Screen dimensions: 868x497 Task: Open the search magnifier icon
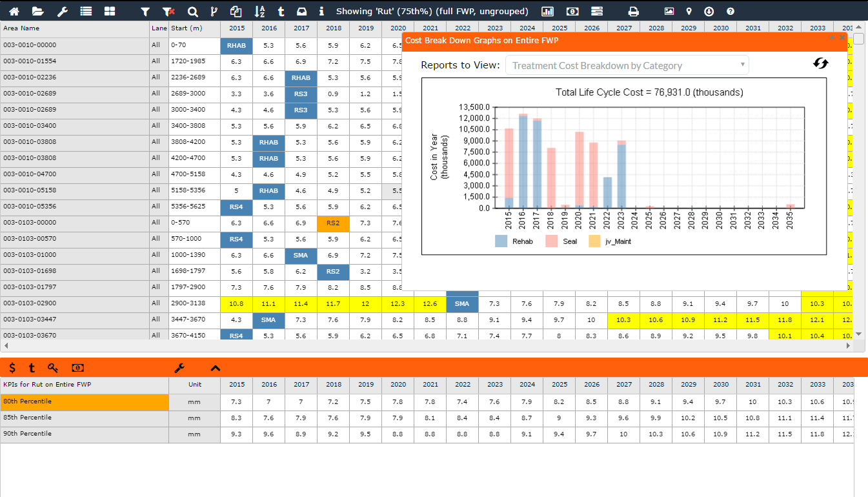point(192,12)
